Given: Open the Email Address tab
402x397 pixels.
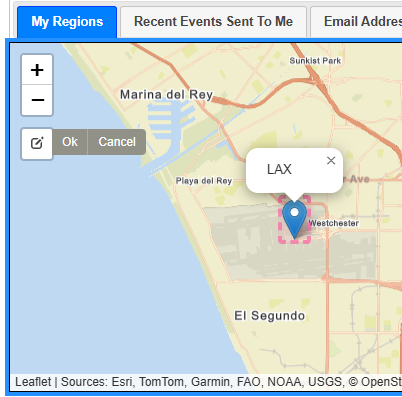Looking at the screenshot, I should [x=357, y=22].
